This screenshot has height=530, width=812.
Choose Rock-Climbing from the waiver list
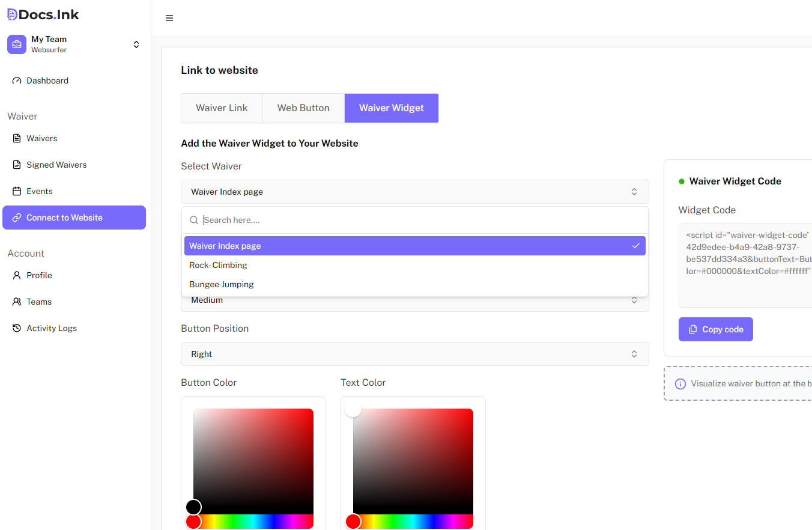[x=218, y=265]
